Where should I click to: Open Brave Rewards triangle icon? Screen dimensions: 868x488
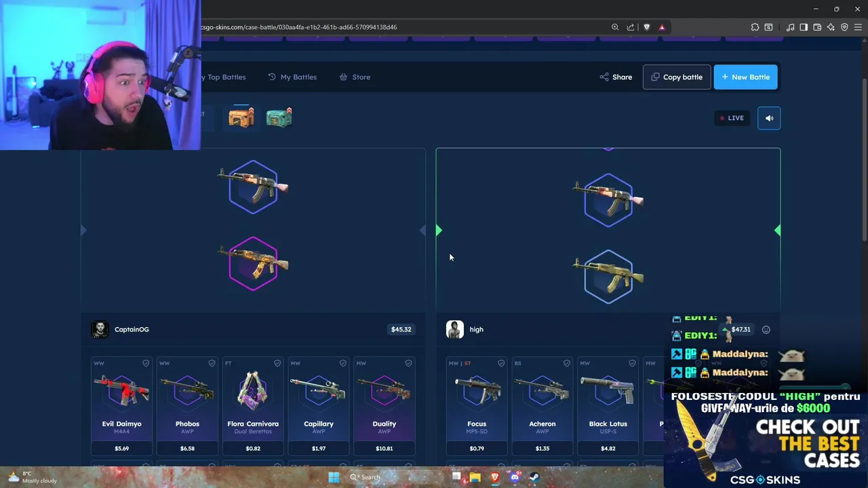[662, 27]
